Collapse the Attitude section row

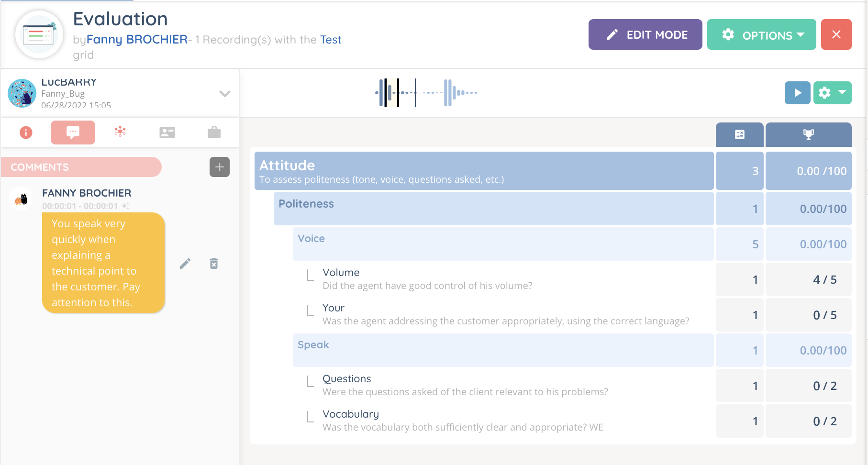pyautogui.click(x=483, y=171)
